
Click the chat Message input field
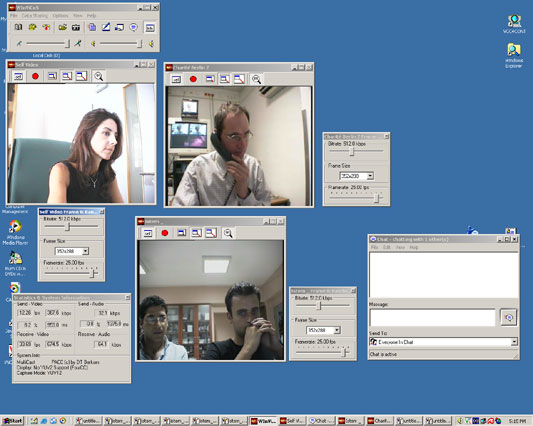tap(432, 318)
